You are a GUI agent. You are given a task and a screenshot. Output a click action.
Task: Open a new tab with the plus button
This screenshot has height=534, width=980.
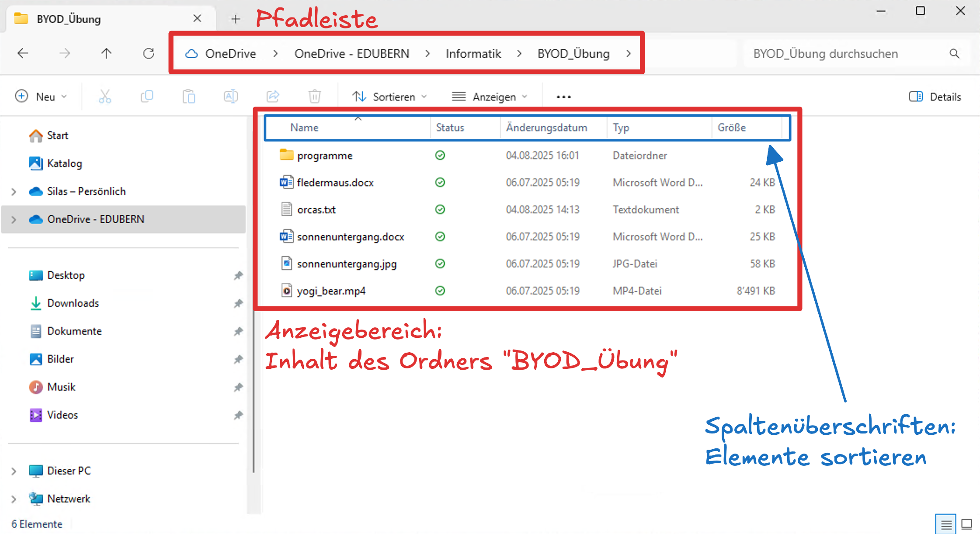(236, 18)
